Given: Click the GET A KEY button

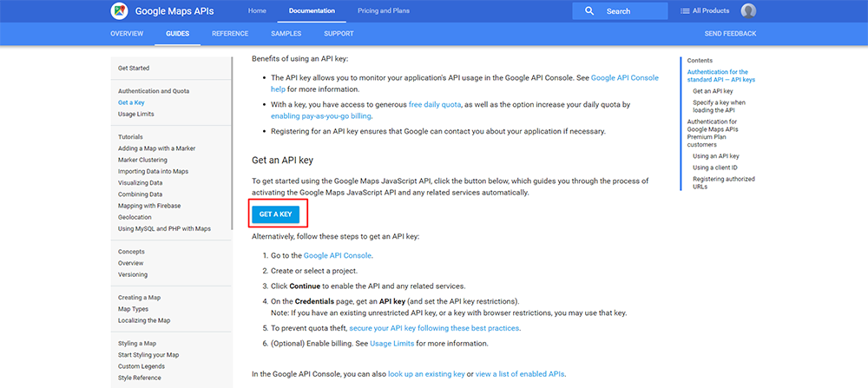Looking at the screenshot, I should point(276,214).
